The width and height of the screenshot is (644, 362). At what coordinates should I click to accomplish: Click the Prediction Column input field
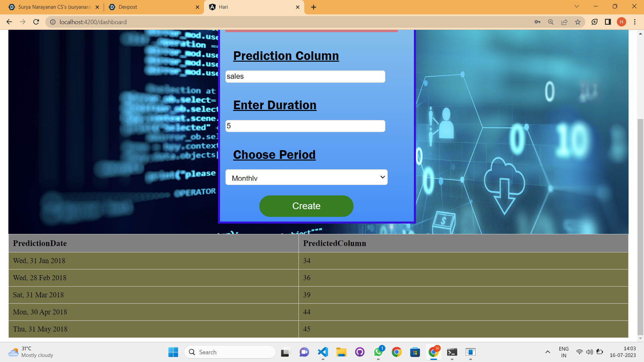click(305, 76)
